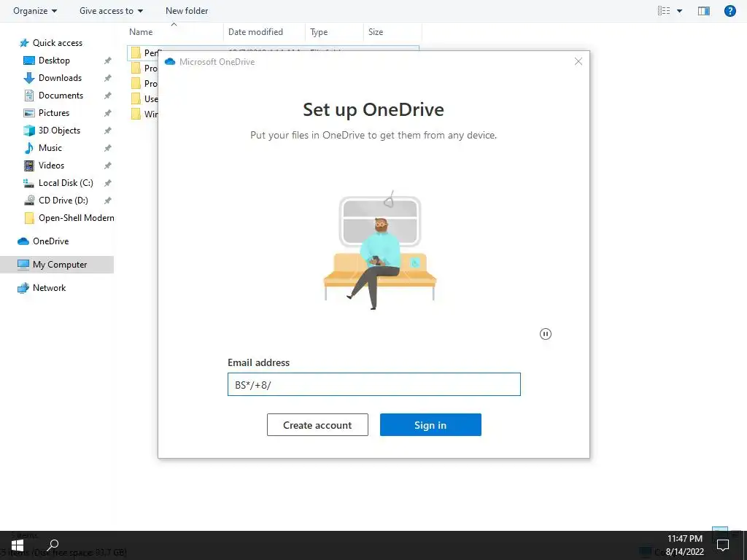This screenshot has width=747, height=560.
Task: Click the OneDrive cloud sidebar icon
Action: pos(23,241)
